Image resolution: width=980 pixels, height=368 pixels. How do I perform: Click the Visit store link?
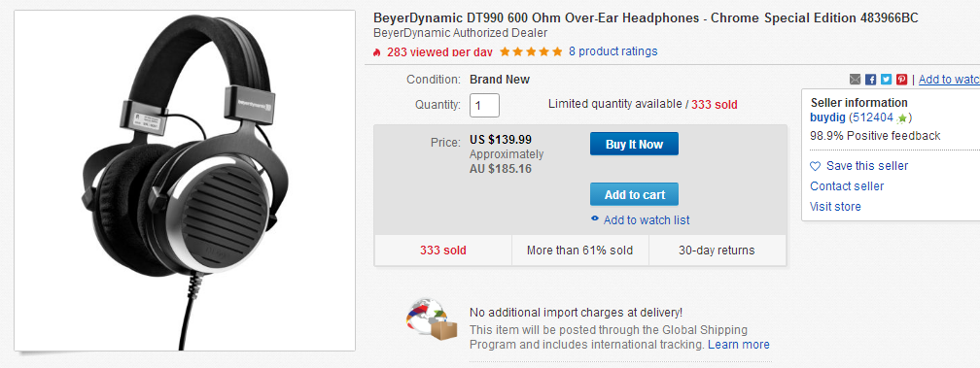click(835, 207)
